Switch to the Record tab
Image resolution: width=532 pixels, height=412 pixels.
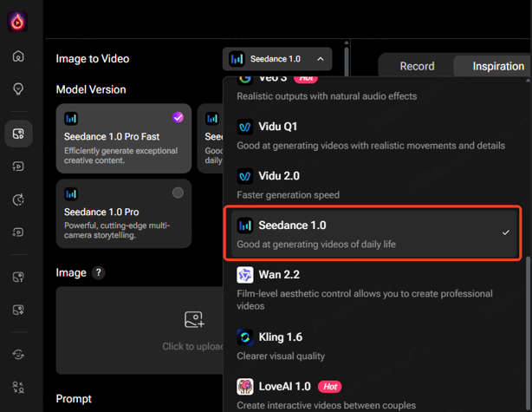(417, 66)
